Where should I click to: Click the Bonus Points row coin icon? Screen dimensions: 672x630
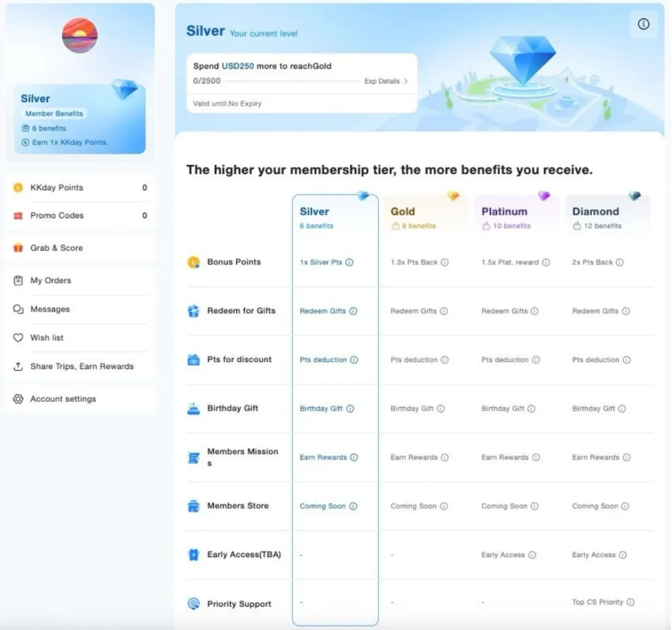[194, 262]
